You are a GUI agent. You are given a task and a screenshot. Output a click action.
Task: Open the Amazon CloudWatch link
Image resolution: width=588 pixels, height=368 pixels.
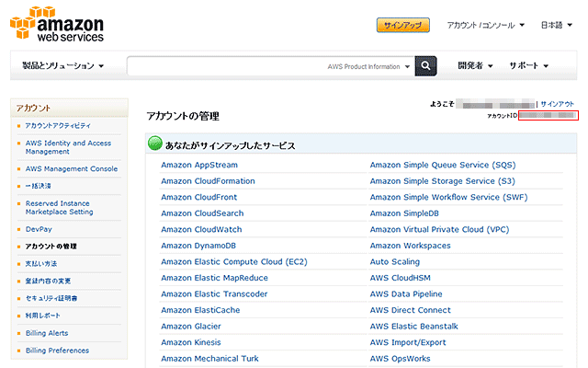(201, 229)
